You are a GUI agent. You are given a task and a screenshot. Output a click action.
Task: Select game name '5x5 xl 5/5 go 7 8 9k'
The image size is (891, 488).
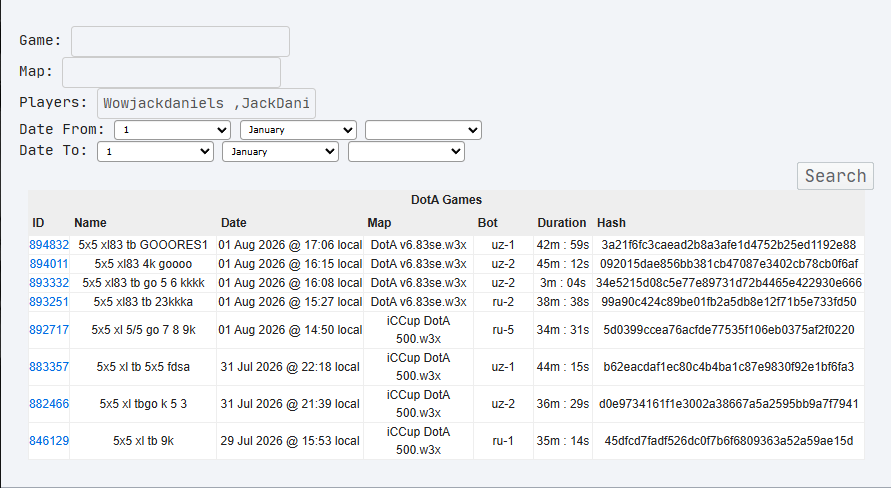pyautogui.click(x=143, y=330)
